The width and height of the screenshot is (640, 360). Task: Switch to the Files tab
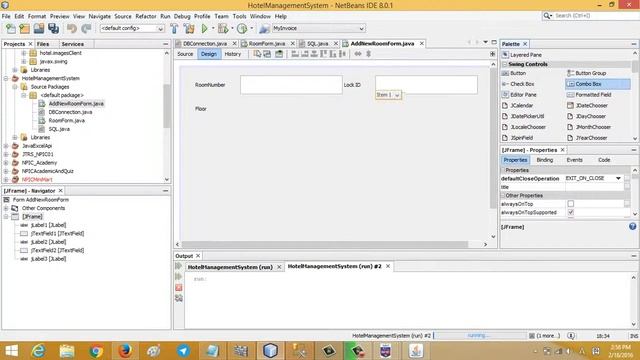point(43,44)
